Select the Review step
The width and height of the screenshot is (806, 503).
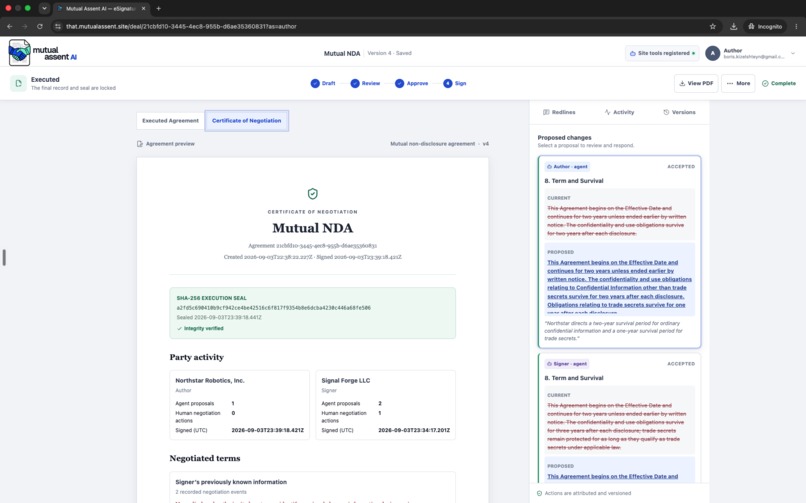click(x=365, y=83)
